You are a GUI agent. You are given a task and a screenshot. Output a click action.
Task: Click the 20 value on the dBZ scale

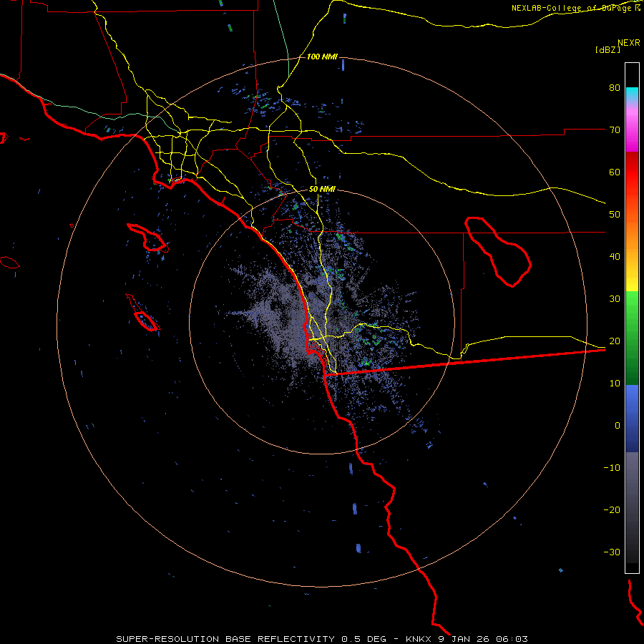pos(615,341)
